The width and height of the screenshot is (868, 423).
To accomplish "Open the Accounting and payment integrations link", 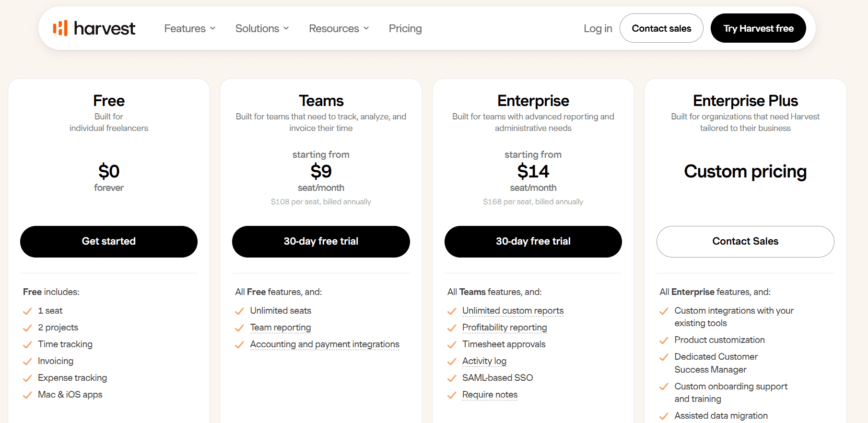I will pos(325,344).
